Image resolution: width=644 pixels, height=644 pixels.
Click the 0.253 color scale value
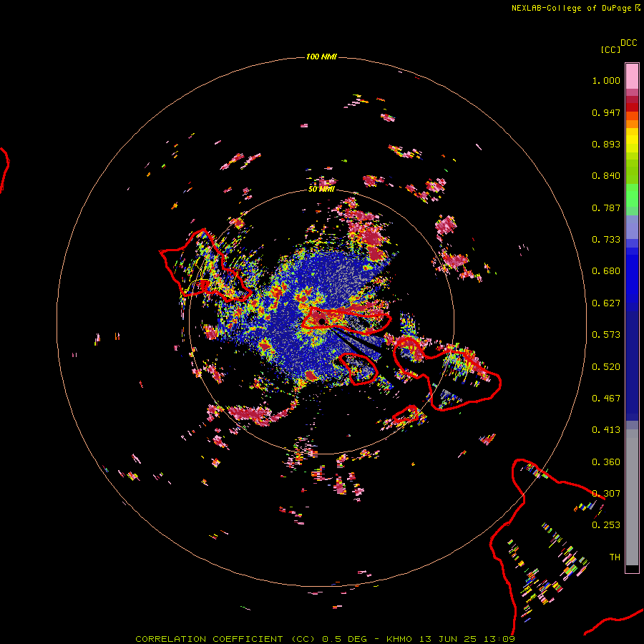pyautogui.click(x=606, y=525)
